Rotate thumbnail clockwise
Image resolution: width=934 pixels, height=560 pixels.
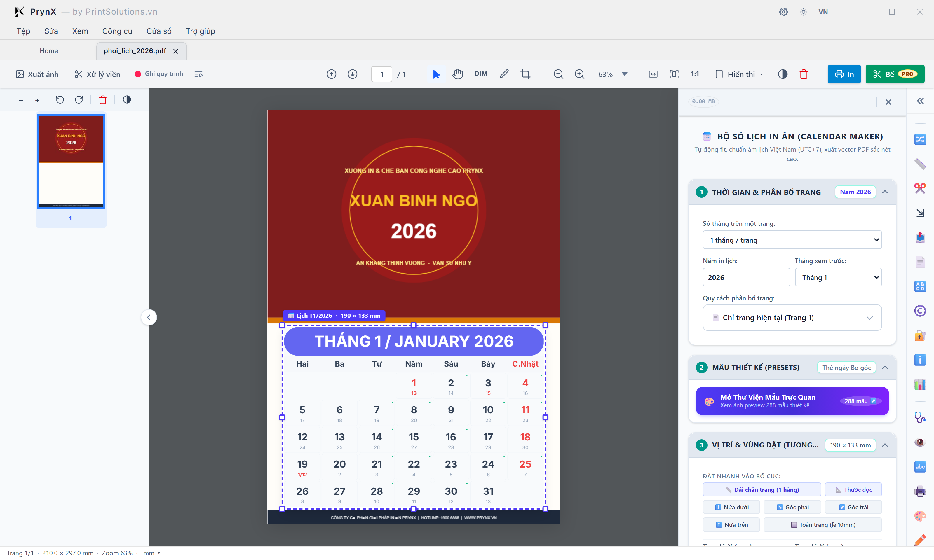[79, 100]
